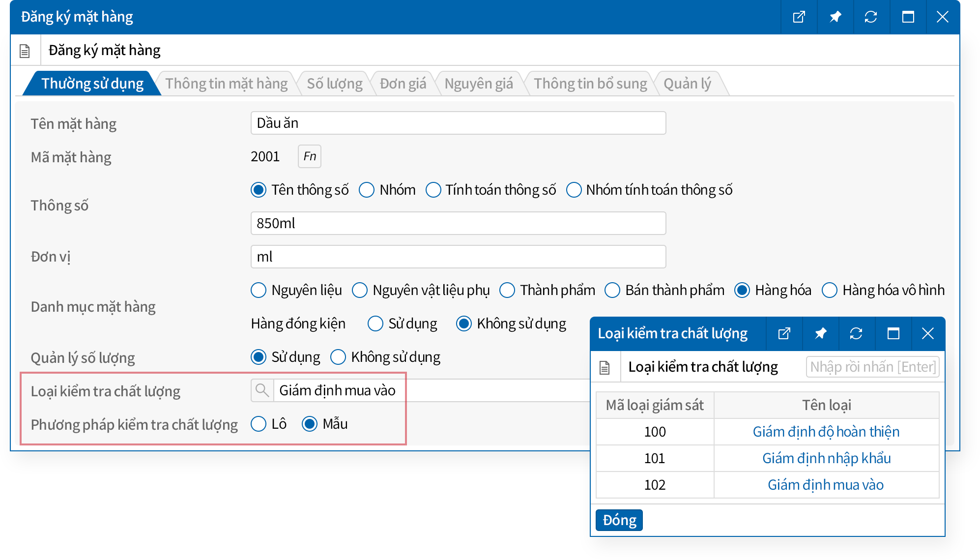Click the popup search input field
Screen dimensions: 980x560
pos(872,367)
